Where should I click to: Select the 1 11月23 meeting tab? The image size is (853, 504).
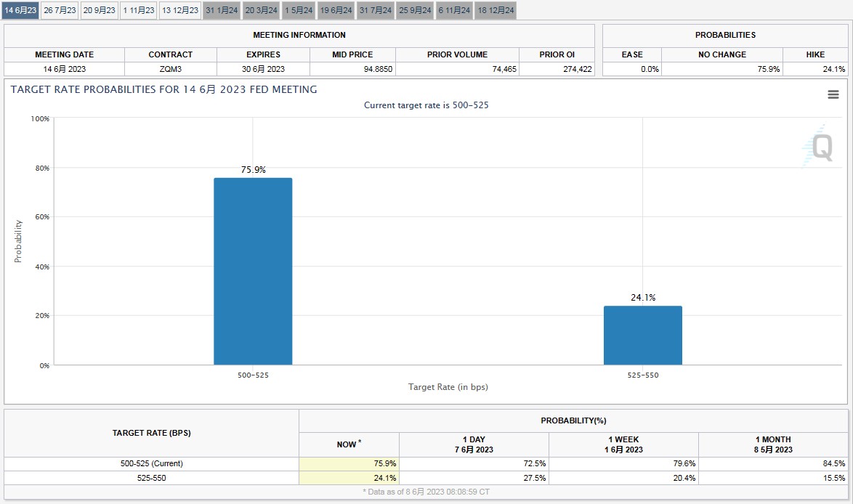point(138,10)
